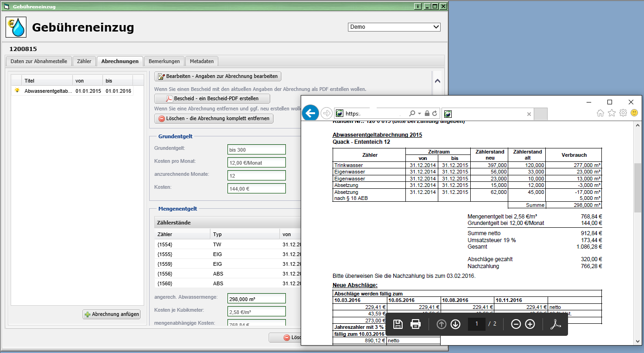The width and height of the screenshot is (644, 353).
Task: Open address bar search dropdown arrow
Action: 419,114
